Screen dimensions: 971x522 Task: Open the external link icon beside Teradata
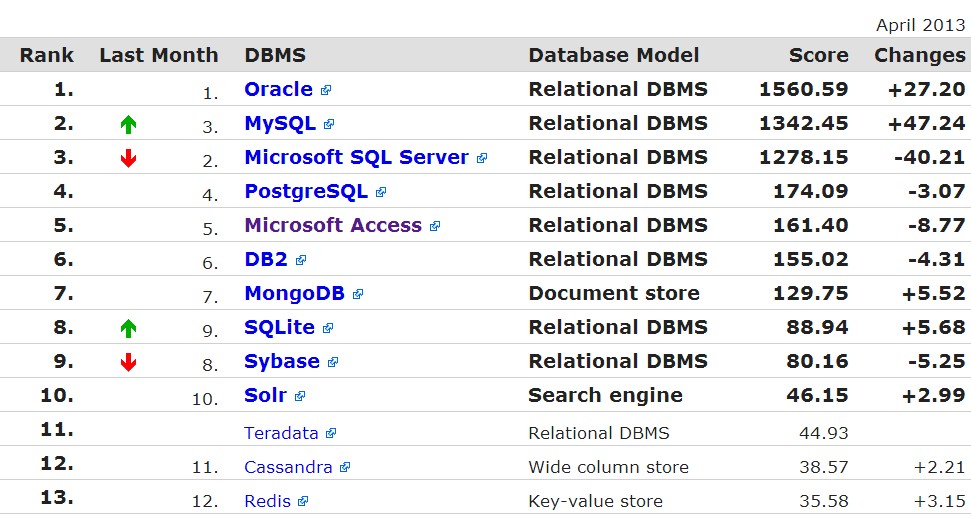pos(331,433)
